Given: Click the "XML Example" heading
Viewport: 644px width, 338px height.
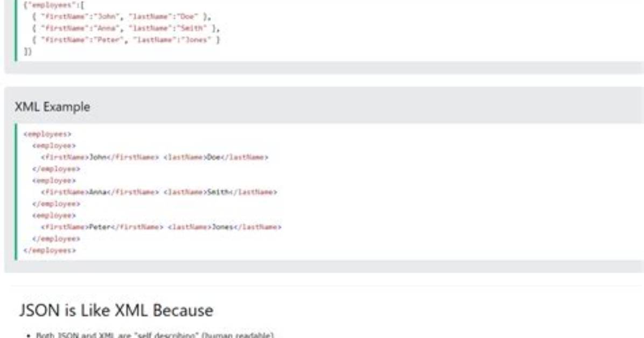Looking at the screenshot, I should (52, 107).
